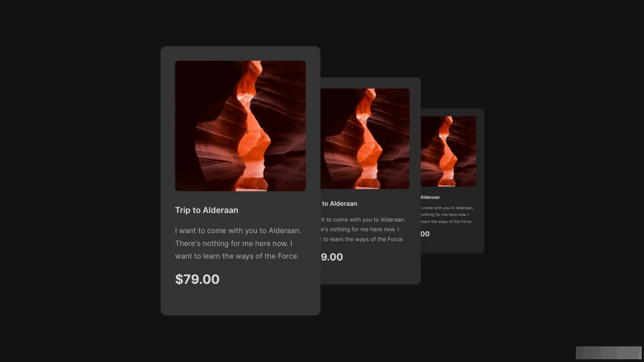Open the smallest card's canyon image
Screen dimensions: 644x362
click(x=448, y=151)
